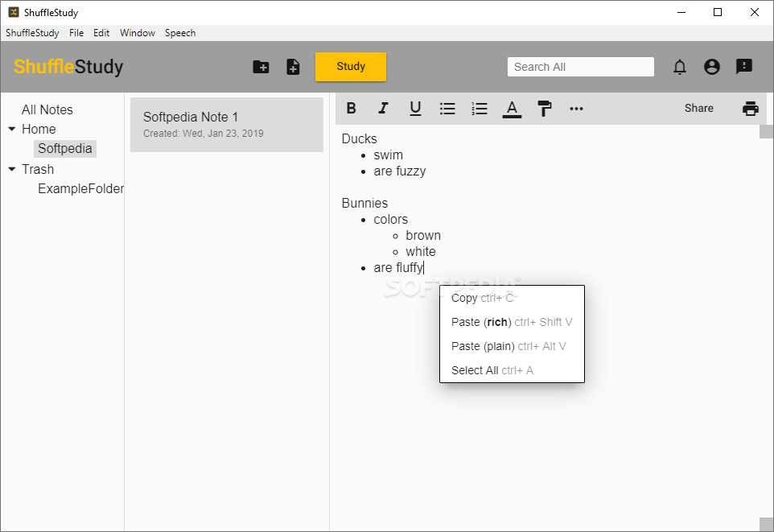Insert a bulleted list
This screenshot has height=532, width=774.
pos(447,108)
